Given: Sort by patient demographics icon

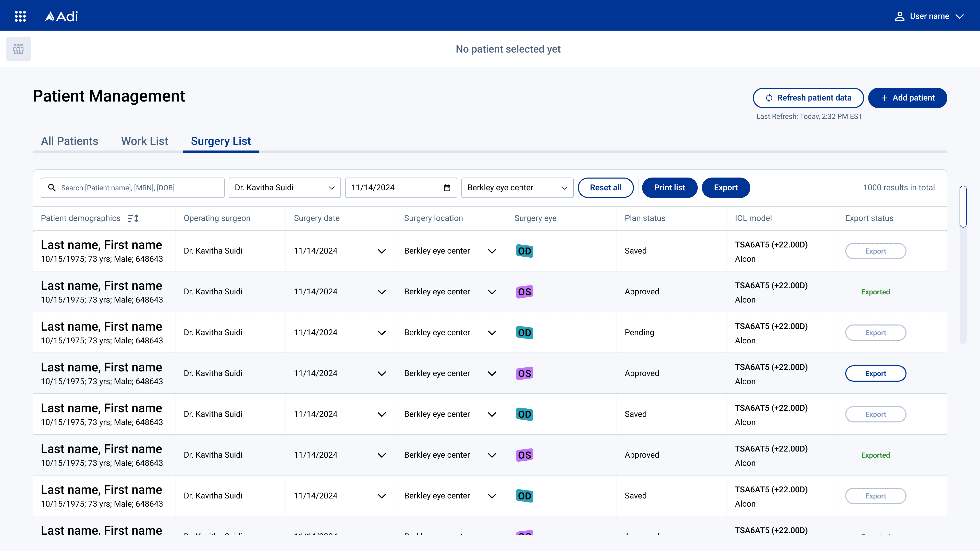Looking at the screenshot, I should tap(133, 218).
